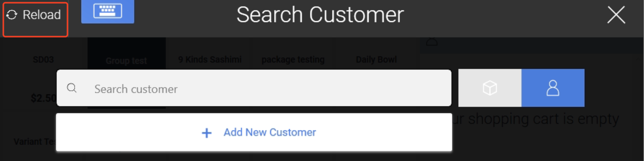Close the Search Customer dialog
Viewport: 644px width, 161px height.
pos(616,15)
